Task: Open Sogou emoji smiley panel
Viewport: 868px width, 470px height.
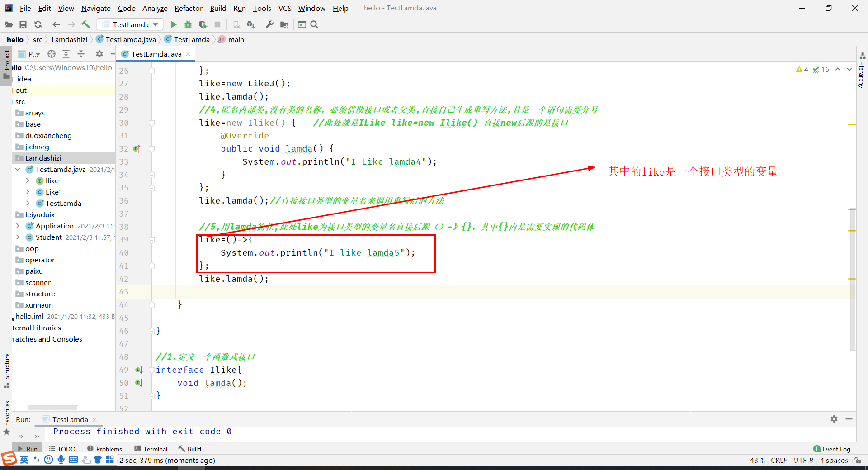Action: 49,460
